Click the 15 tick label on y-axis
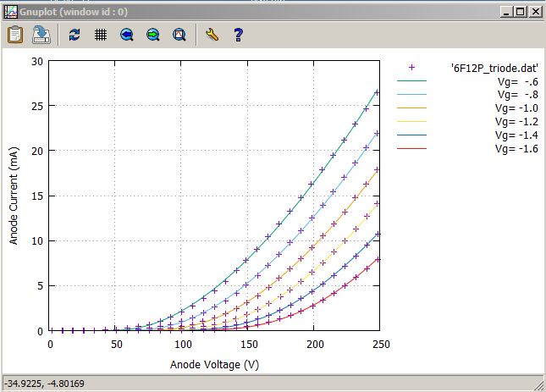 [37, 196]
